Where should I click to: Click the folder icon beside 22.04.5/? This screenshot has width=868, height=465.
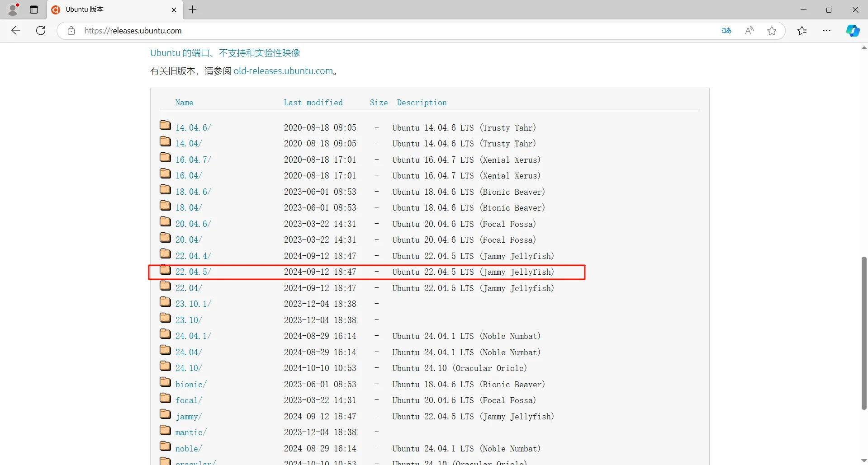click(x=165, y=270)
